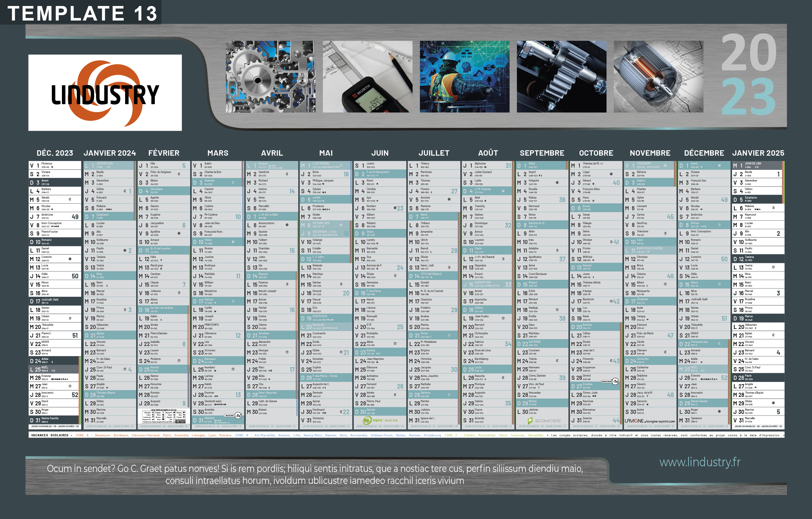Click the Lindustry swirl logo
This screenshot has width=812, height=519.
click(x=105, y=93)
